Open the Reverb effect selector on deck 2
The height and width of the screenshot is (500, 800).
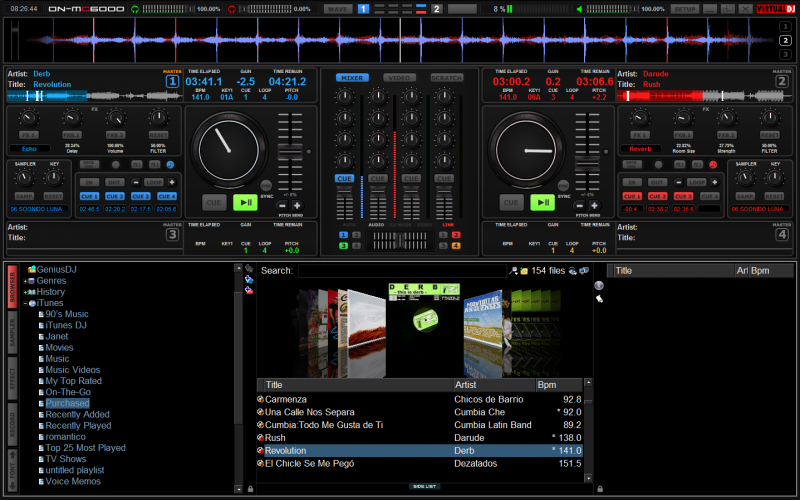(641, 149)
